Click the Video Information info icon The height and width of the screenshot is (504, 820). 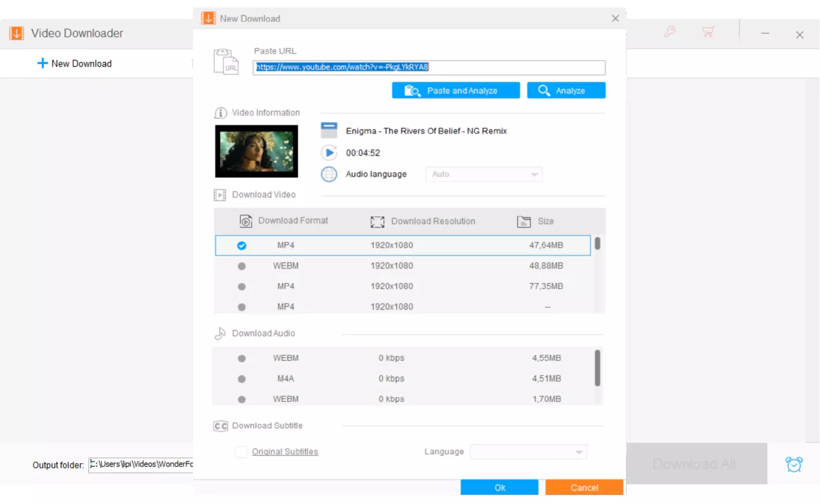(220, 113)
